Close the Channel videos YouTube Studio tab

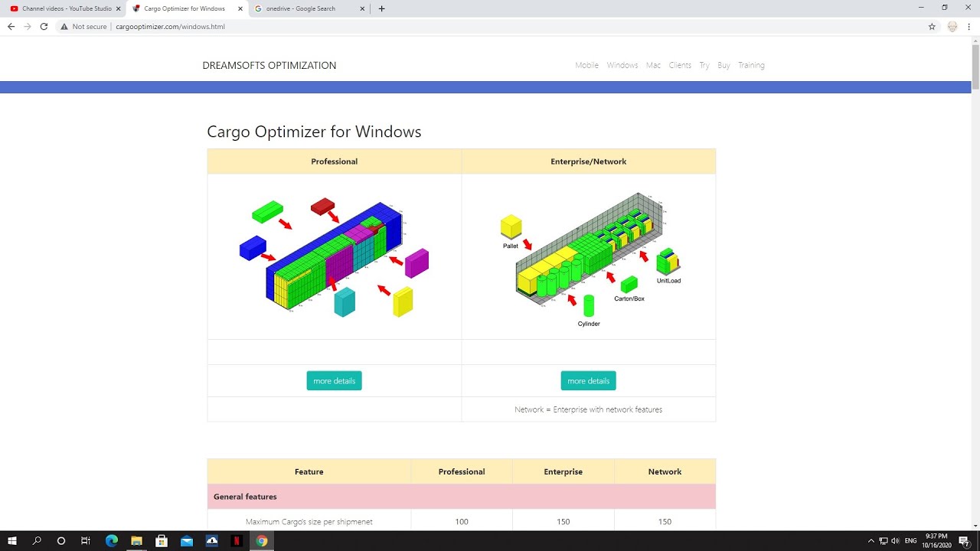click(x=118, y=8)
